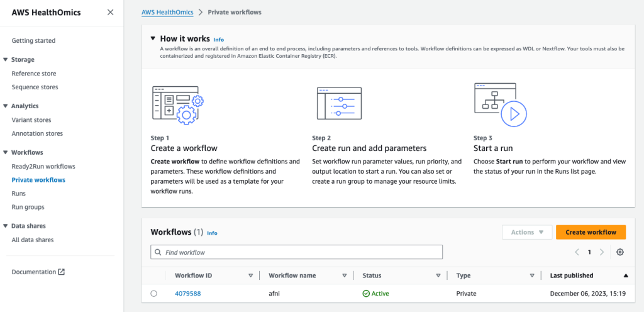Click the Find workflow search field

297,252
